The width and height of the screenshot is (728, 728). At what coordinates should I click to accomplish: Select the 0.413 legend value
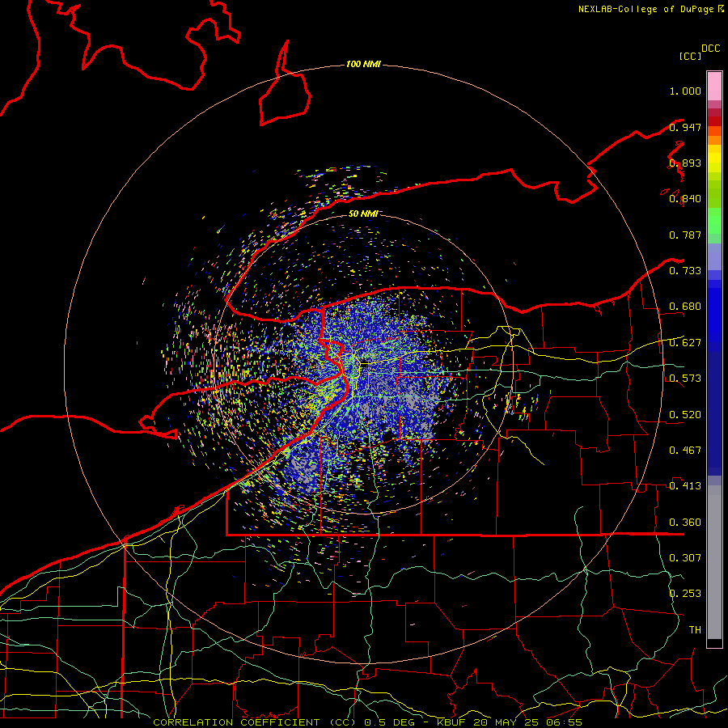[x=685, y=486]
